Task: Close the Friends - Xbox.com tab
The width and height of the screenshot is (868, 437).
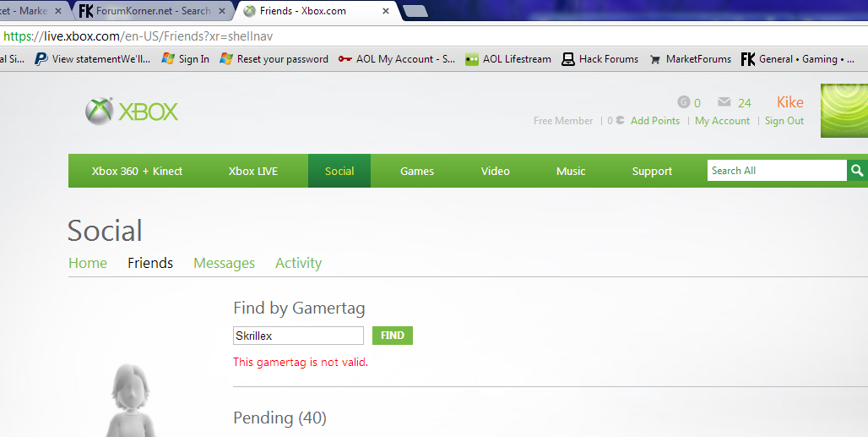Action: coord(386,10)
